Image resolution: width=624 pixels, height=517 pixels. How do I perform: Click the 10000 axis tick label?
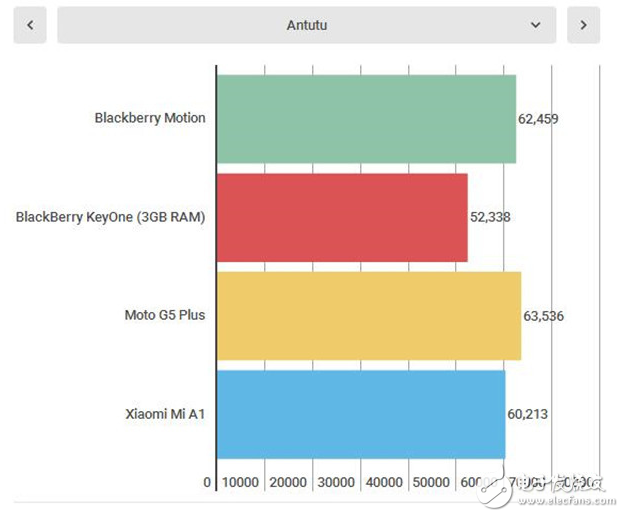241,482
